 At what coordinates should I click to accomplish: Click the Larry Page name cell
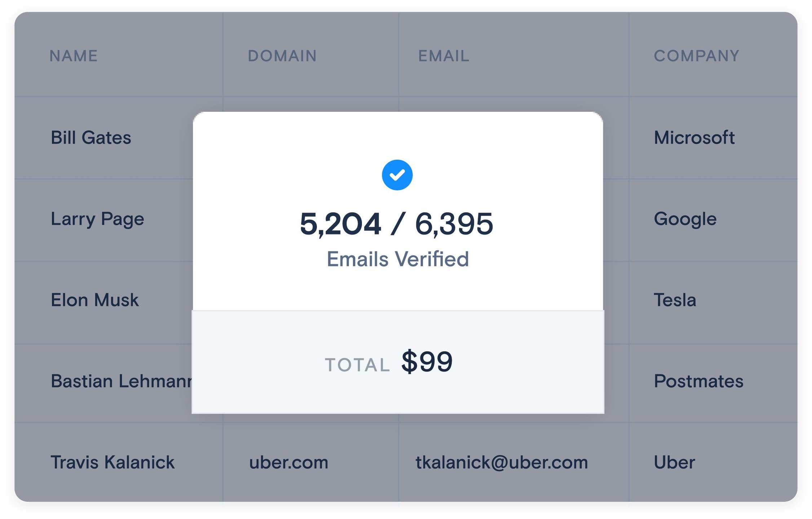coord(97,219)
